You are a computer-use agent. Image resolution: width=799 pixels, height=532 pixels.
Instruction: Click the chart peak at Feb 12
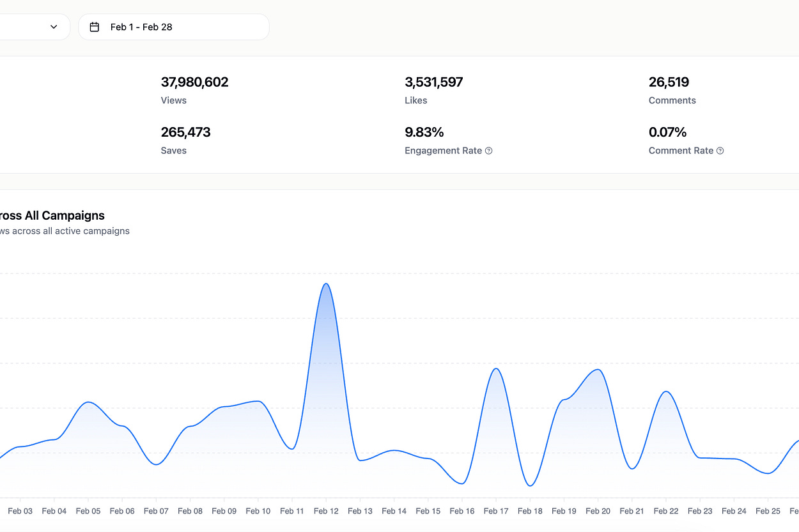(x=326, y=284)
